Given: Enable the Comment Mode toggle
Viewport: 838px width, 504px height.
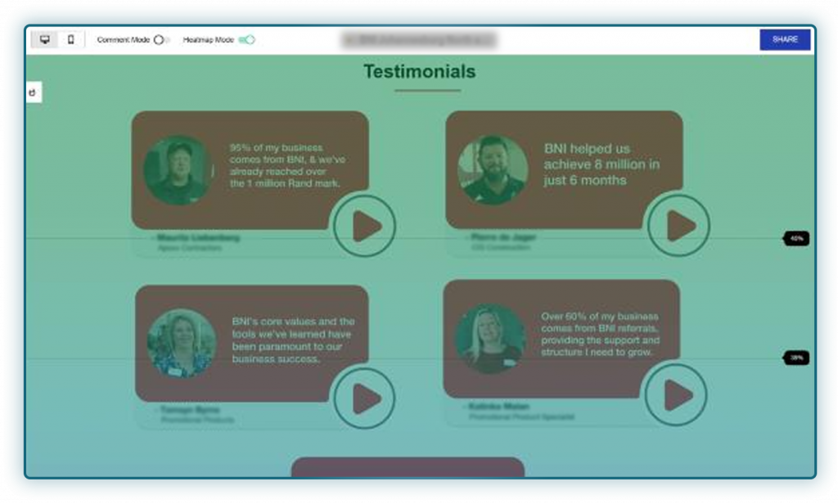Looking at the screenshot, I should 160,39.
